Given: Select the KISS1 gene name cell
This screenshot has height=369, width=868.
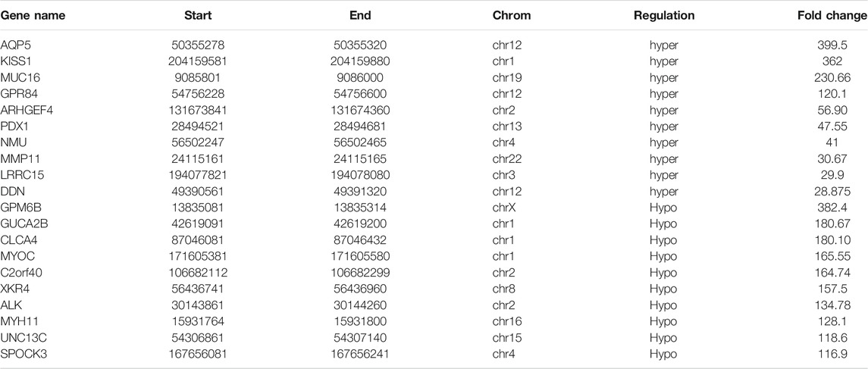Looking at the screenshot, I should click(16, 60).
